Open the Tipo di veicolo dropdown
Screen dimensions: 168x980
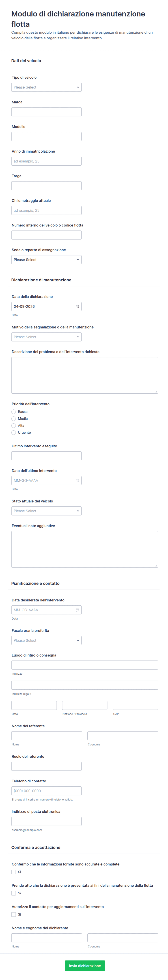point(46,87)
